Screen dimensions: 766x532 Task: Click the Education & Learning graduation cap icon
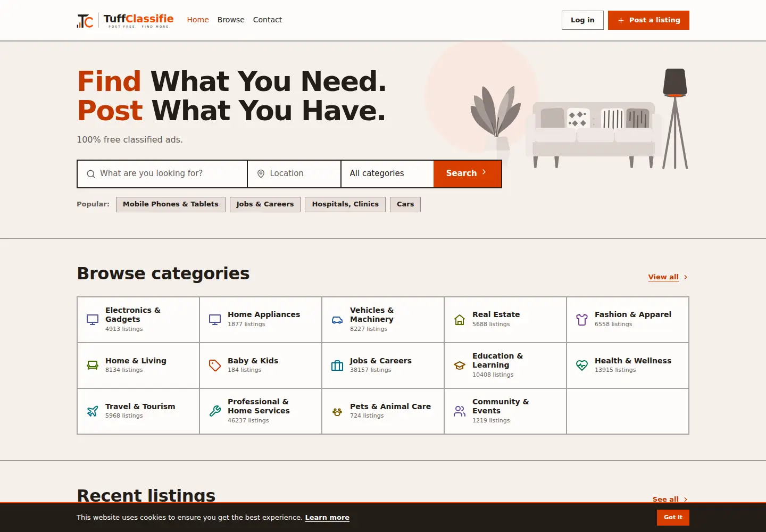coord(460,365)
